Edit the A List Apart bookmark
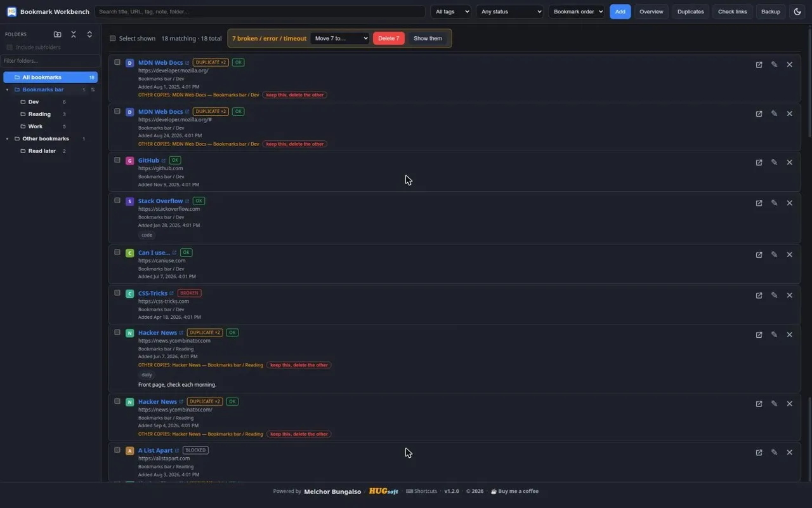Image resolution: width=812 pixels, height=508 pixels. (774, 453)
